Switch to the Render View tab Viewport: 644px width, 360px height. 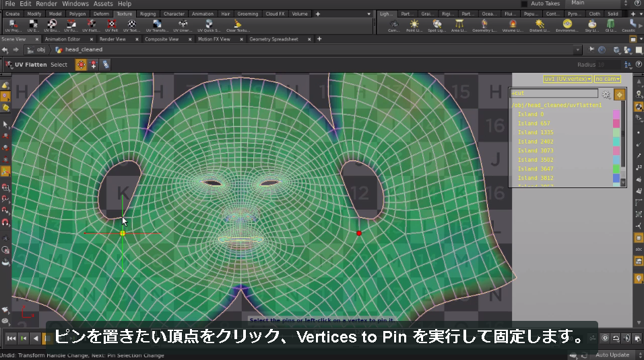coord(112,40)
